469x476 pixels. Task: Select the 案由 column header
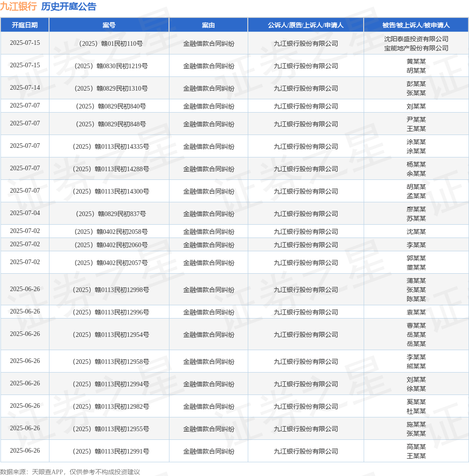click(x=208, y=25)
